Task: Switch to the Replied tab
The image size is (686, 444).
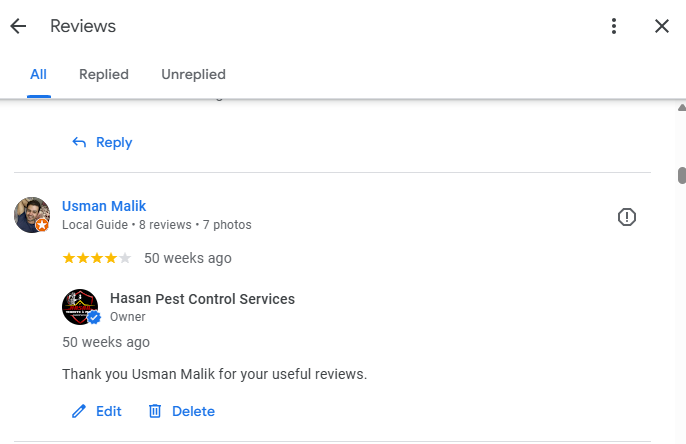Action: [x=104, y=74]
